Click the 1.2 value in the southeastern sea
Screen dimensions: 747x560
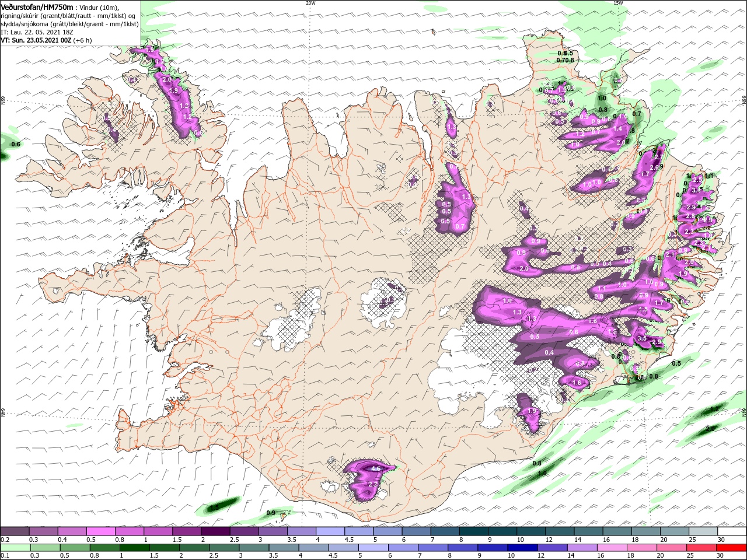point(714,409)
